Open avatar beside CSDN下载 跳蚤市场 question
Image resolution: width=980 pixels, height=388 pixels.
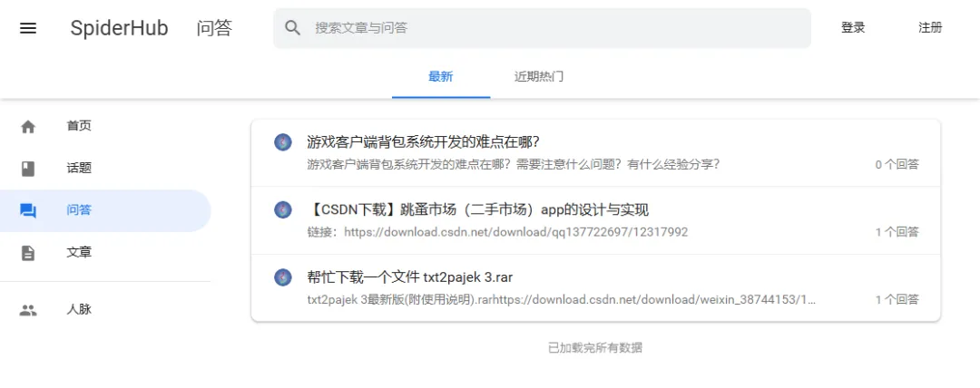[283, 210]
